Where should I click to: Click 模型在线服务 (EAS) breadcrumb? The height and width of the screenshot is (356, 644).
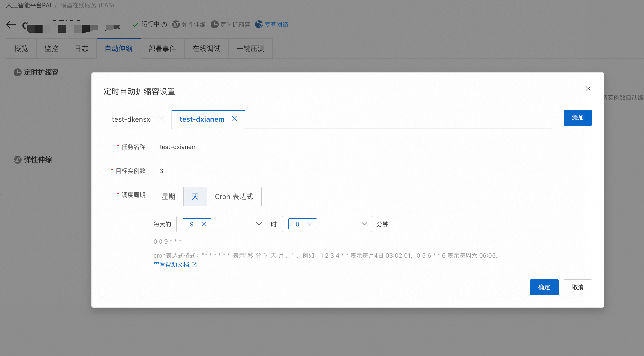pos(87,5)
